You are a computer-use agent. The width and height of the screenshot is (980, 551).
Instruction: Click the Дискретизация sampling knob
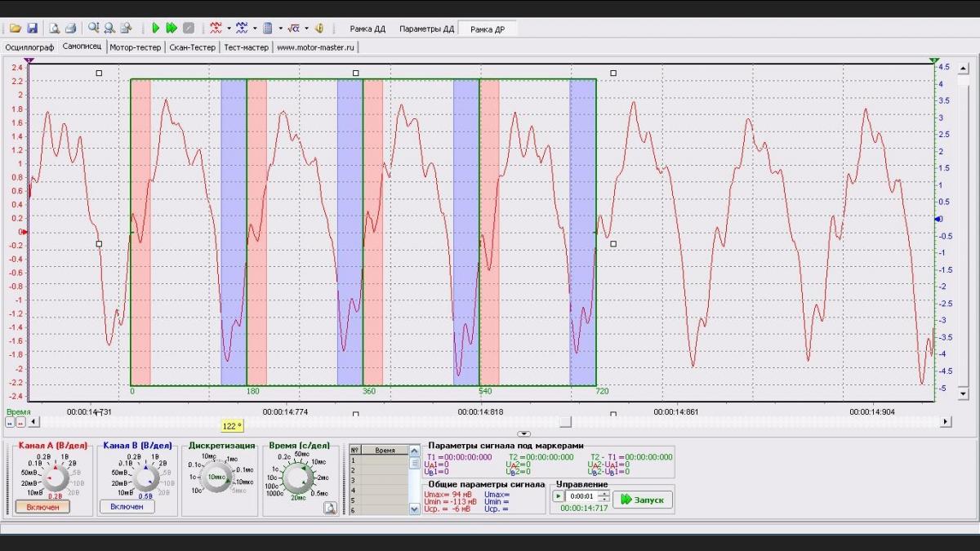[x=216, y=478]
